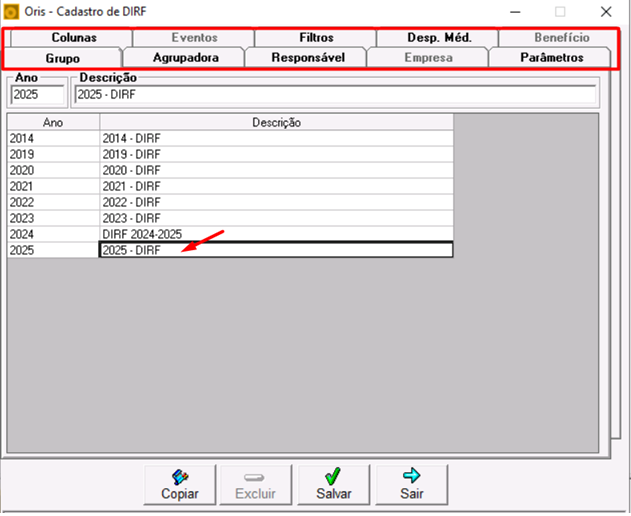The height and width of the screenshot is (516, 631).
Task: Click the Ano input field
Action: 37,95
